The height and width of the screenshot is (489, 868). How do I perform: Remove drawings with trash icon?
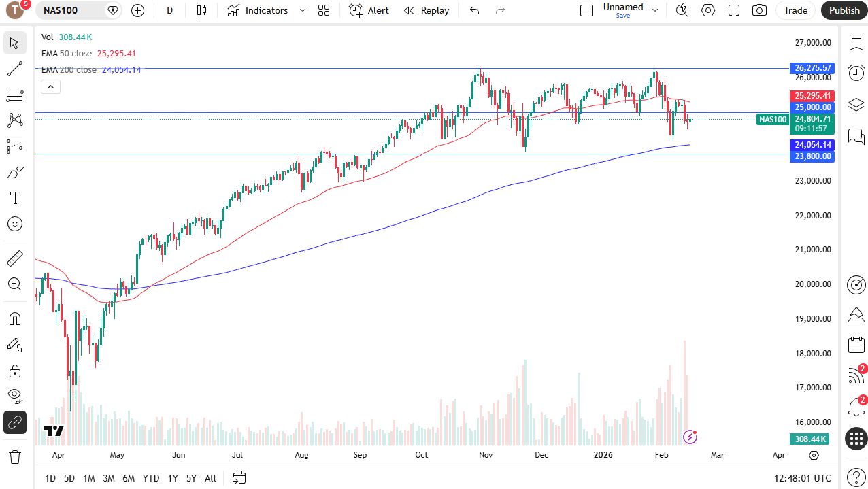pos(14,456)
